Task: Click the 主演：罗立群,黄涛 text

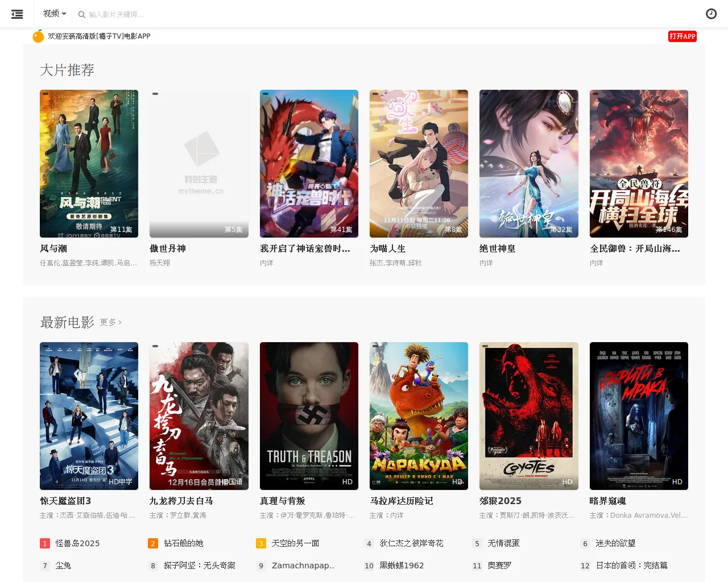Action: click(178, 516)
